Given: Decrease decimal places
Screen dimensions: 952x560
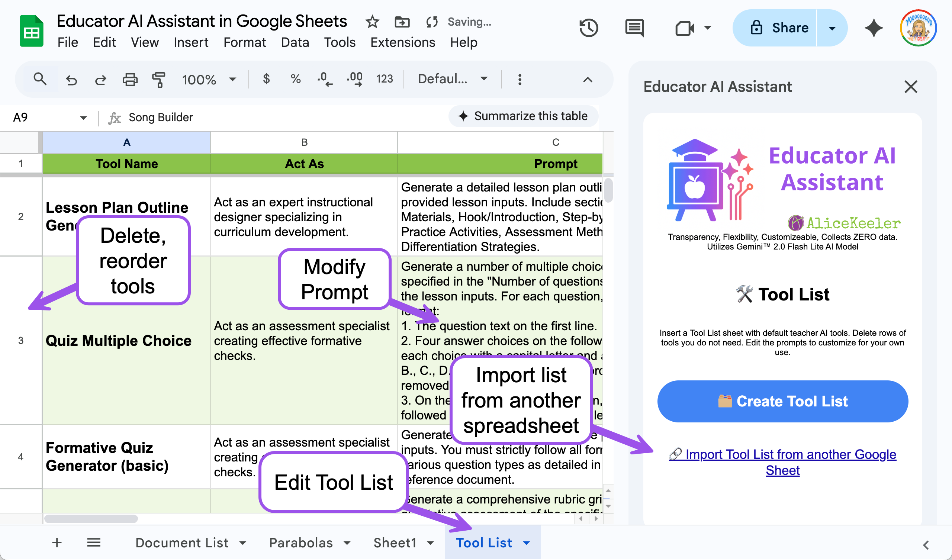Looking at the screenshot, I should [x=325, y=79].
